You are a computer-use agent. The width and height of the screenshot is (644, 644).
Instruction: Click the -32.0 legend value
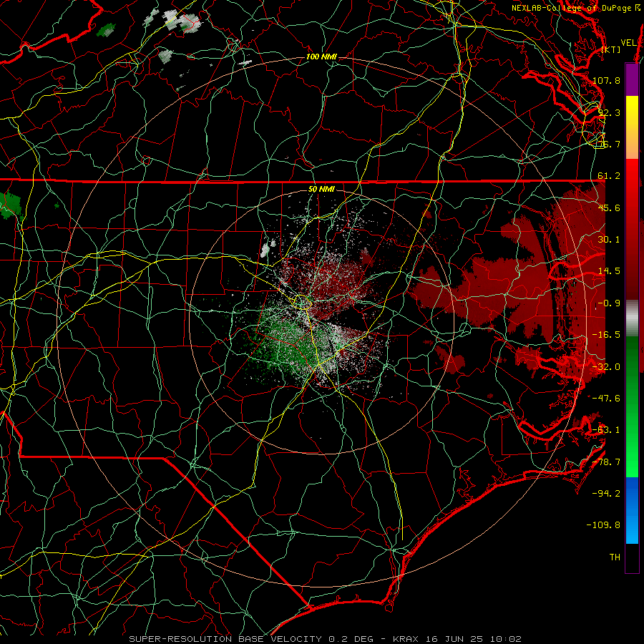click(x=606, y=367)
